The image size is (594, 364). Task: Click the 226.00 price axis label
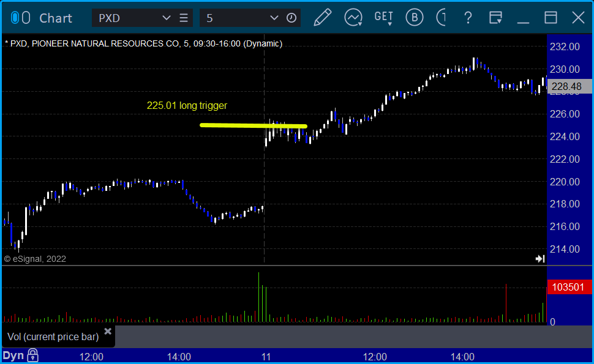click(x=565, y=114)
